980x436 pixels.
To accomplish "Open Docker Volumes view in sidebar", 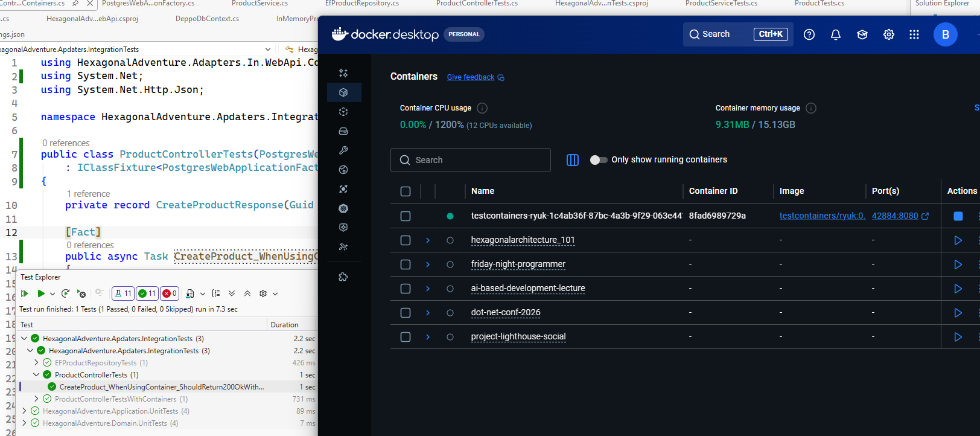I will [x=343, y=131].
